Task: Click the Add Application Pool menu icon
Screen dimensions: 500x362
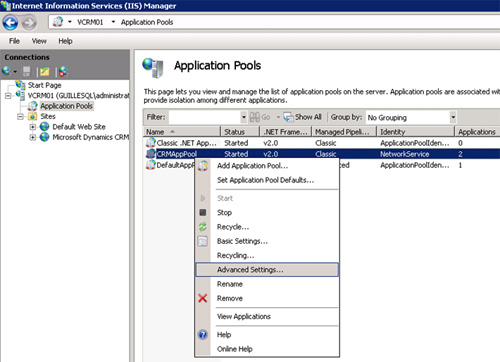Action: (x=203, y=165)
